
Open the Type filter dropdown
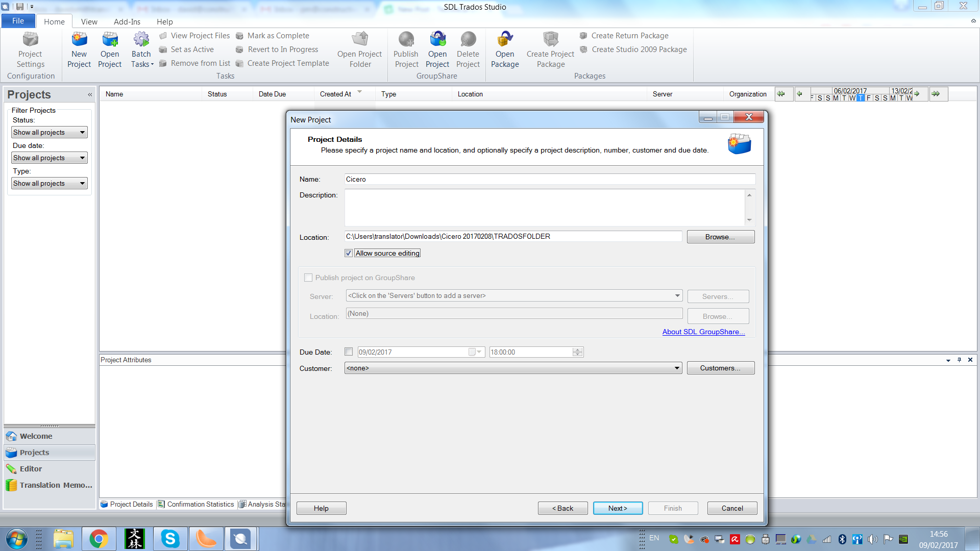(50, 183)
